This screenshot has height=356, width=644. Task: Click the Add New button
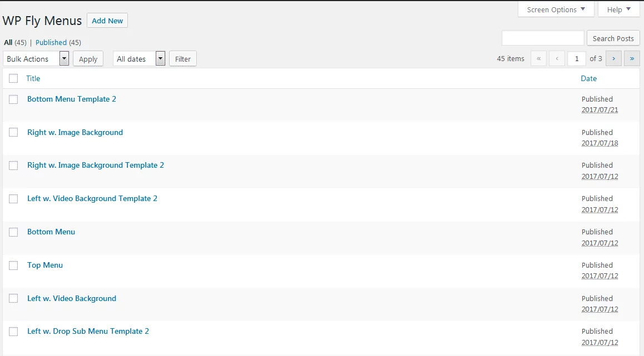pos(107,20)
